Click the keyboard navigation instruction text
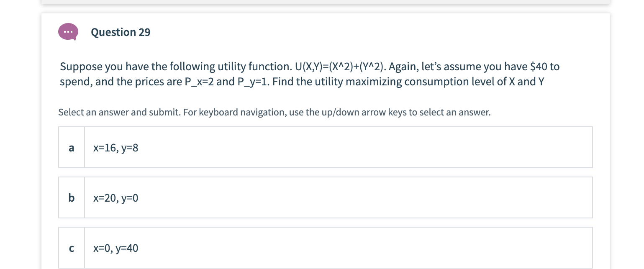The image size is (644, 269). click(x=274, y=112)
